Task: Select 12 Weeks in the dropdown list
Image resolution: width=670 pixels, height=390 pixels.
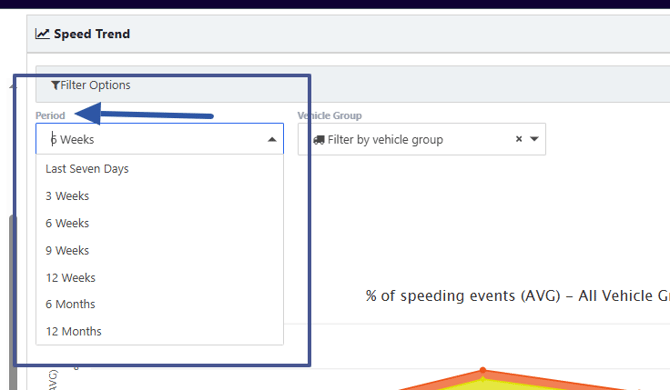Action: (159, 278)
